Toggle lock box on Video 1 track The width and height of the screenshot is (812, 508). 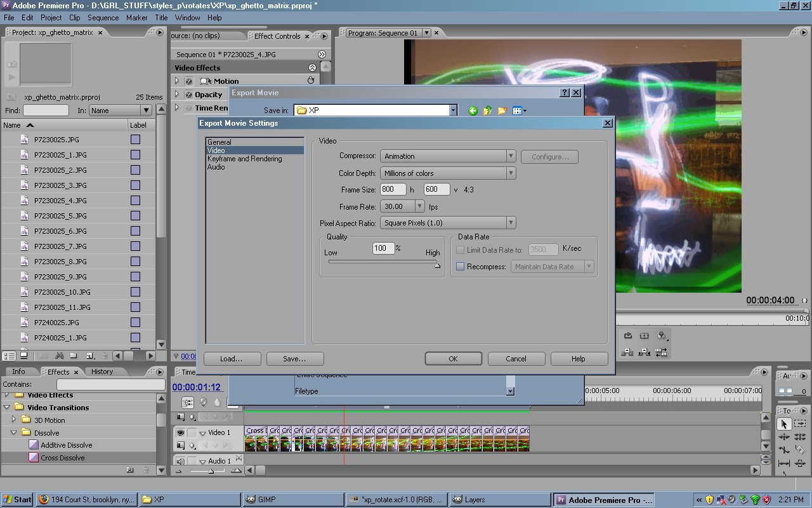point(192,432)
